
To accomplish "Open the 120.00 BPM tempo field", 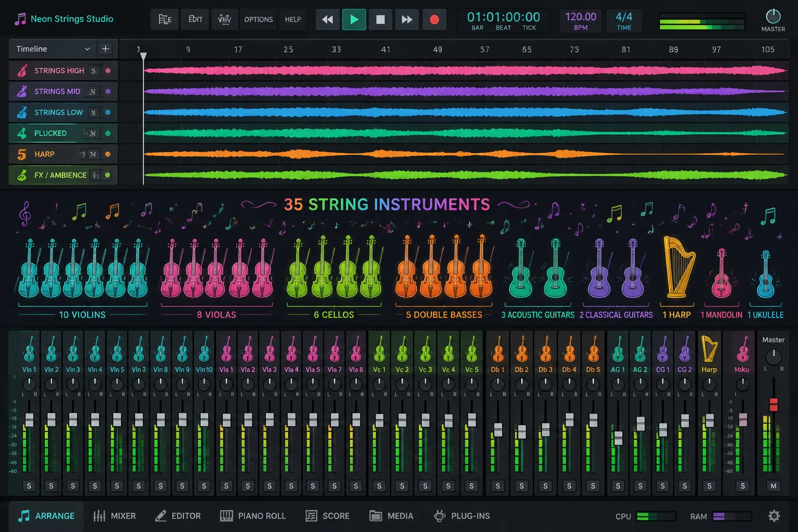I will pyautogui.click(x=581, y=21).
